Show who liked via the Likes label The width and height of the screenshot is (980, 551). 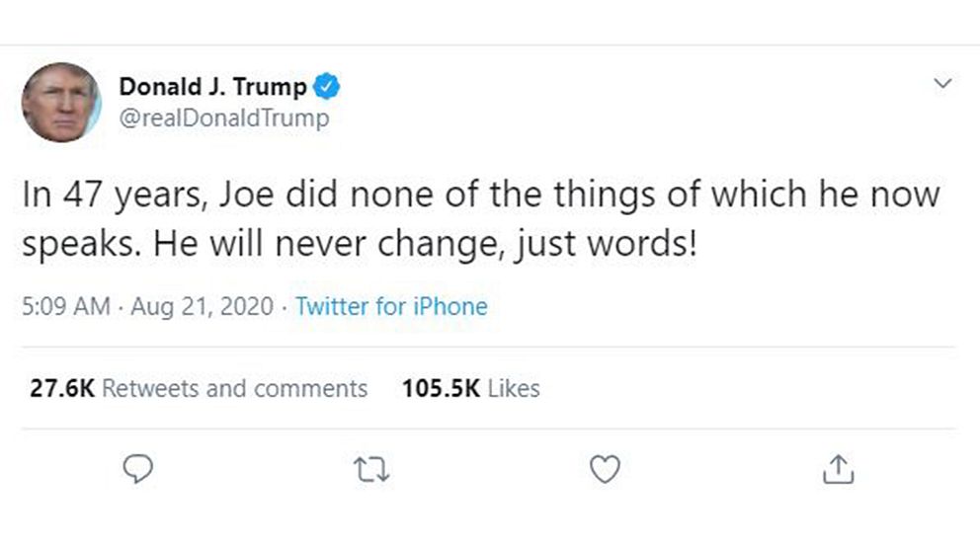(514, 388)
